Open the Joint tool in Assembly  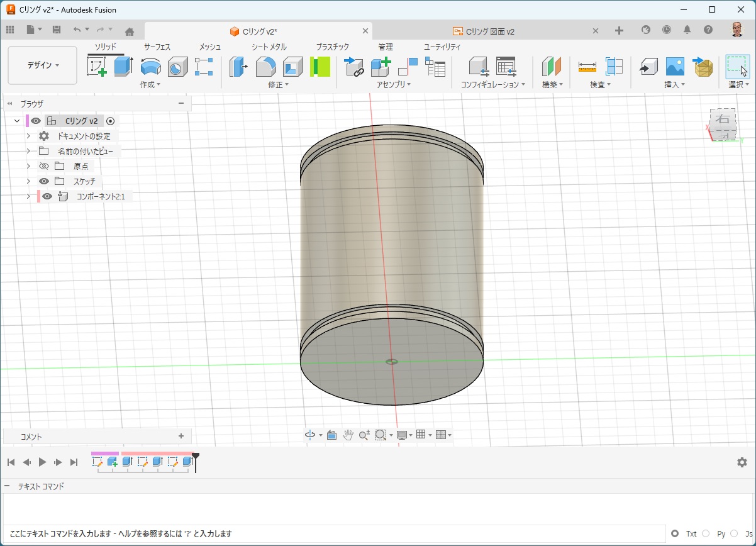[x=408, y=66]
